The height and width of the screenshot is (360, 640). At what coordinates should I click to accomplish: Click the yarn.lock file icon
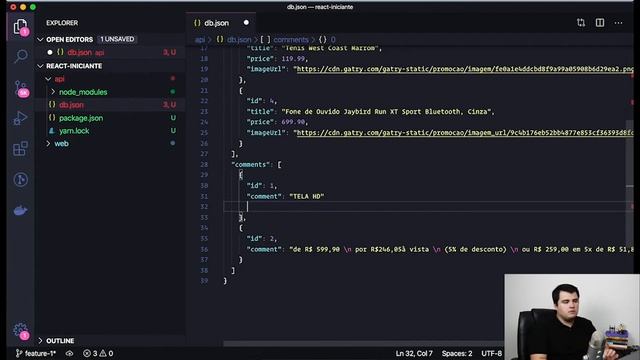click(52, 131)
